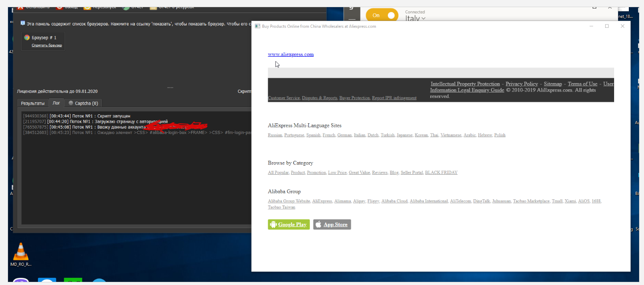The height and width of the screenshot is (285, 644).
Task: Open the Great Value link
Action: 359,172
